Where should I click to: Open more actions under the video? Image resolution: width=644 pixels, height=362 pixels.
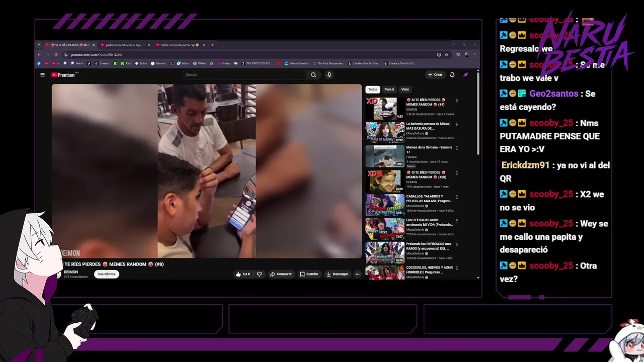(x=358, y=274)
